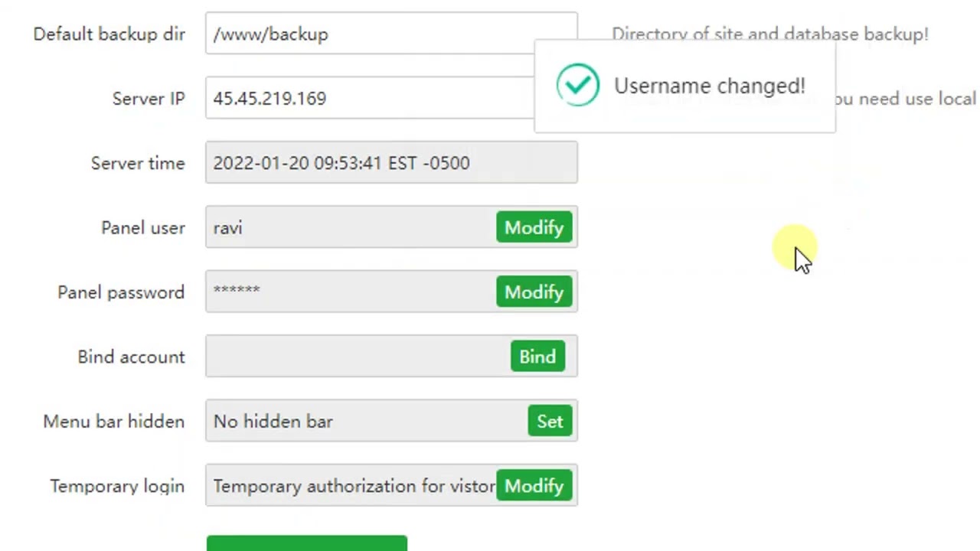Click the green save button at bottom
The height and width of the screenshot is (551, 980).
pos(306,543)
